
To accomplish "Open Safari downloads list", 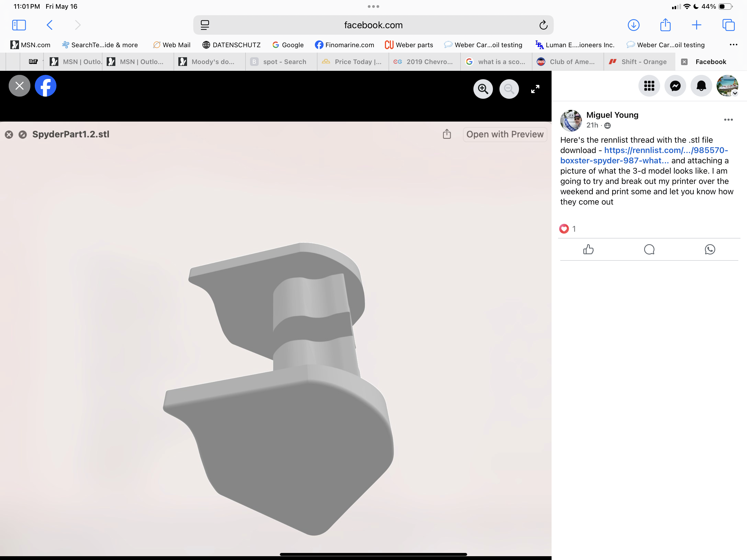I will (x=634, y=25).
